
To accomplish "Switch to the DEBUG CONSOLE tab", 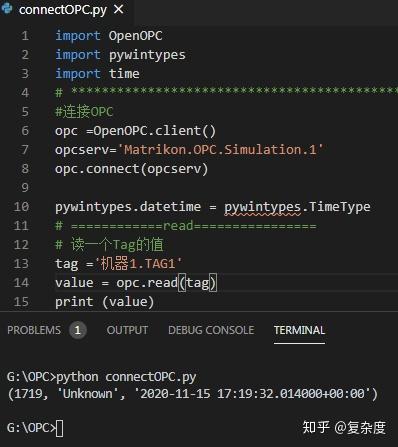I will [x=211, y=330].
